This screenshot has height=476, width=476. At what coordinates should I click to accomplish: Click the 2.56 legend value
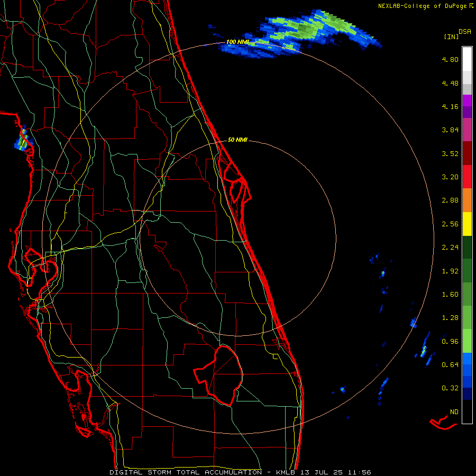pos(450,224)
